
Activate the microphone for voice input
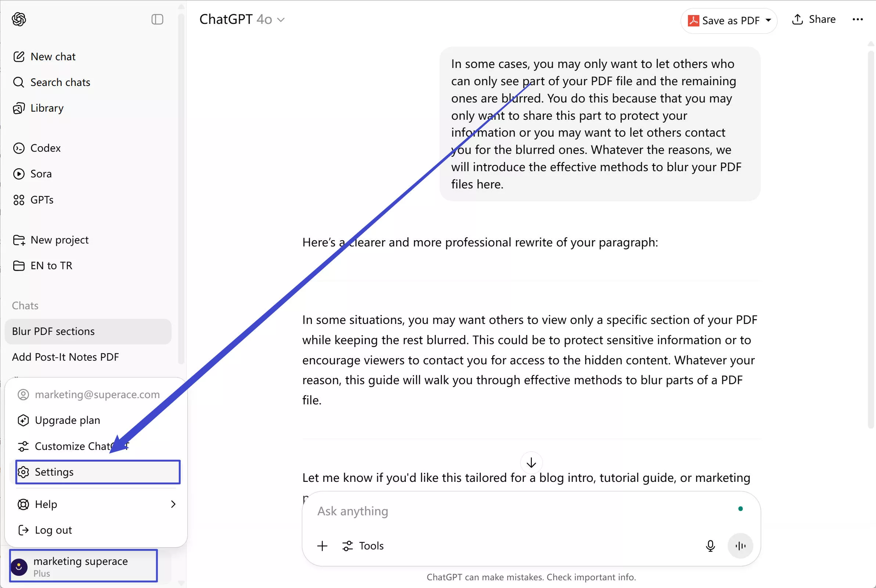710,546
